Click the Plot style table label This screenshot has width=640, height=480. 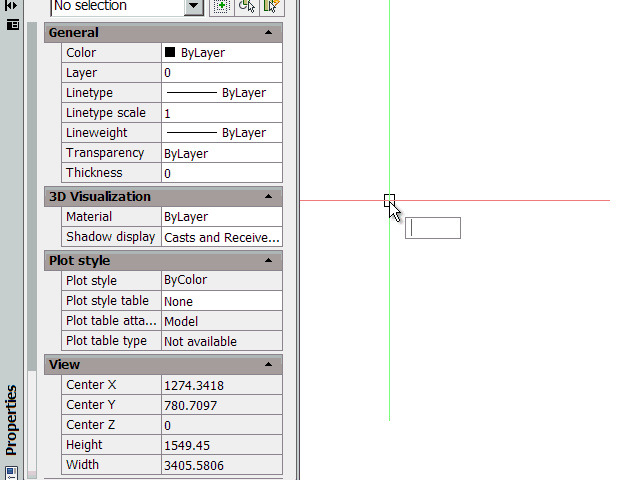pyautogui.click(x=107, y=301)
